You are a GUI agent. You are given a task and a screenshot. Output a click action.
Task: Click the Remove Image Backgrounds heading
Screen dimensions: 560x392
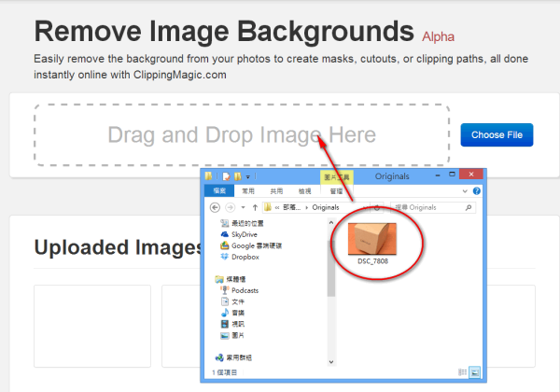click(x=224, y=32)
